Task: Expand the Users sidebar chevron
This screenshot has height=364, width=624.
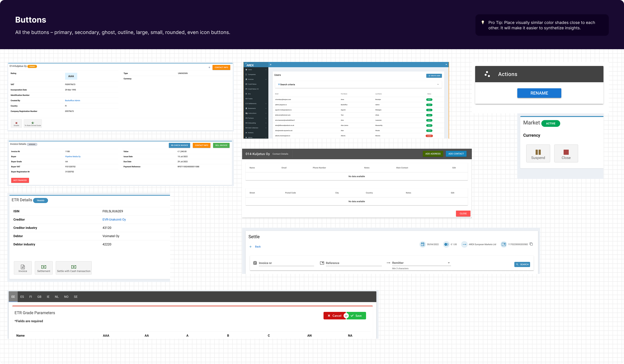Action: click(x=266, y=70)
